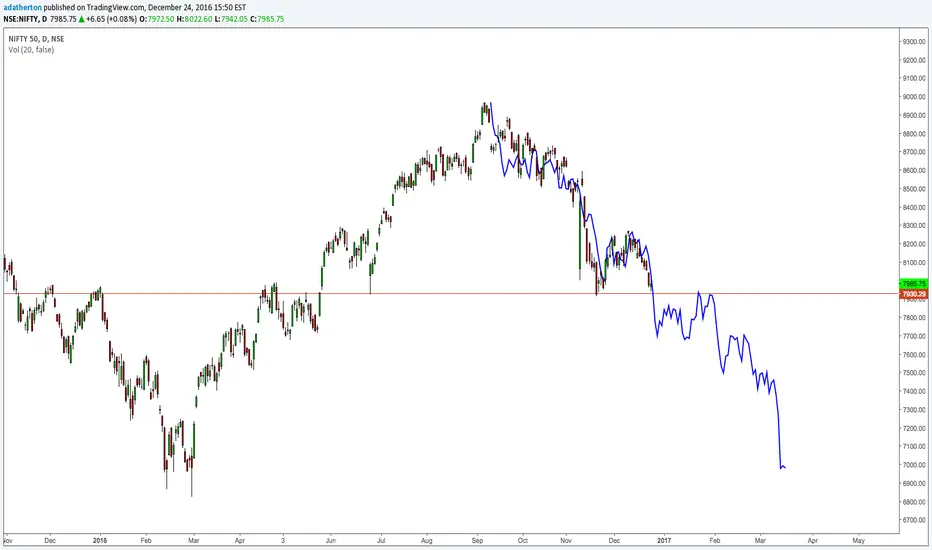The width and height of the screenshot is (932, 550).
Task: Click the 8100.00 price axis label
Action: click(914, 263)
